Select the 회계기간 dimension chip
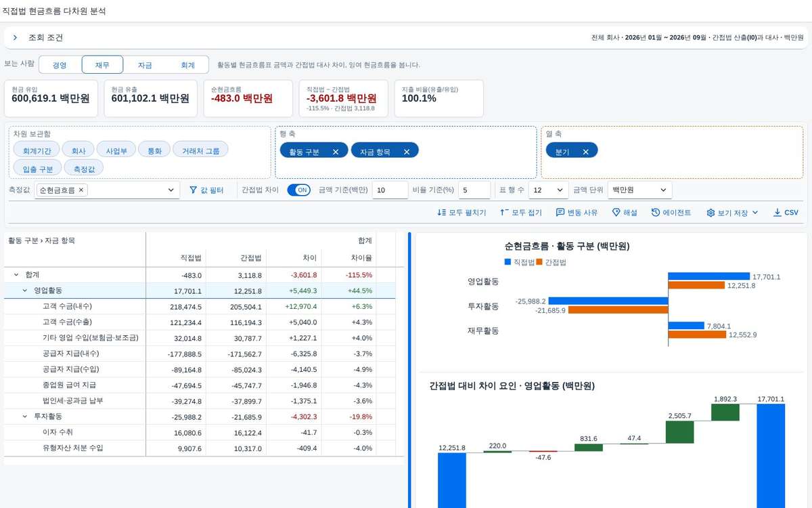Image resolution: width=812 pixels, height=508 pixels. coord(37,150)
